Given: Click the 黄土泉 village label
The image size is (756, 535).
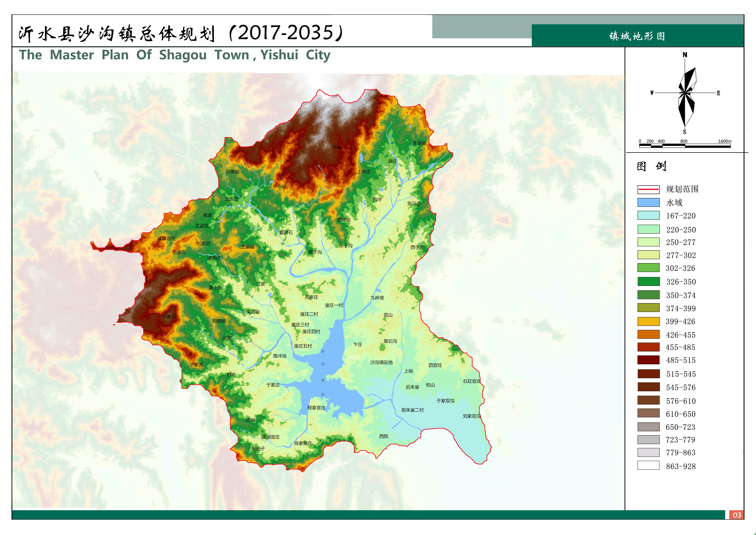Looking at the screenshot, I should [x=215, y=288].
